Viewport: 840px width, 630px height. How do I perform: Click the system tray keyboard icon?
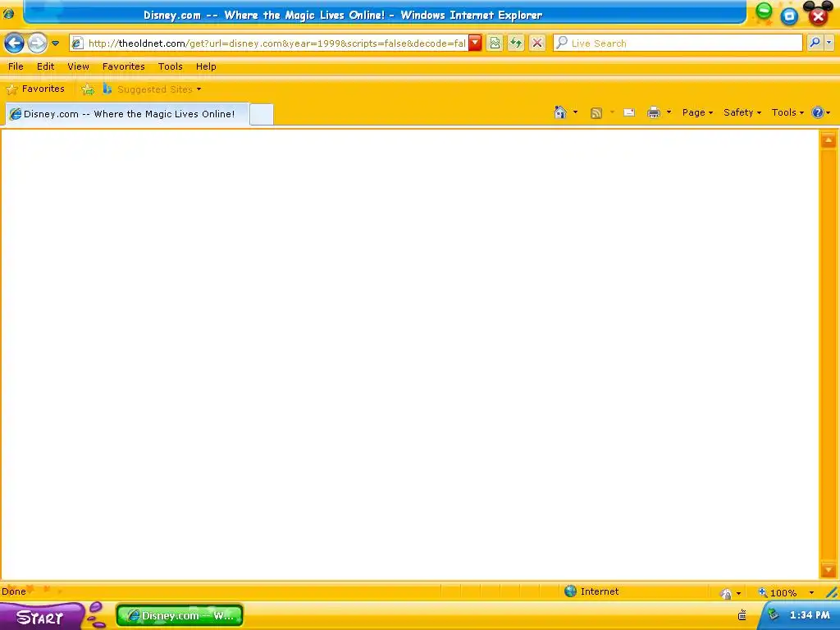tap(742, 615)
